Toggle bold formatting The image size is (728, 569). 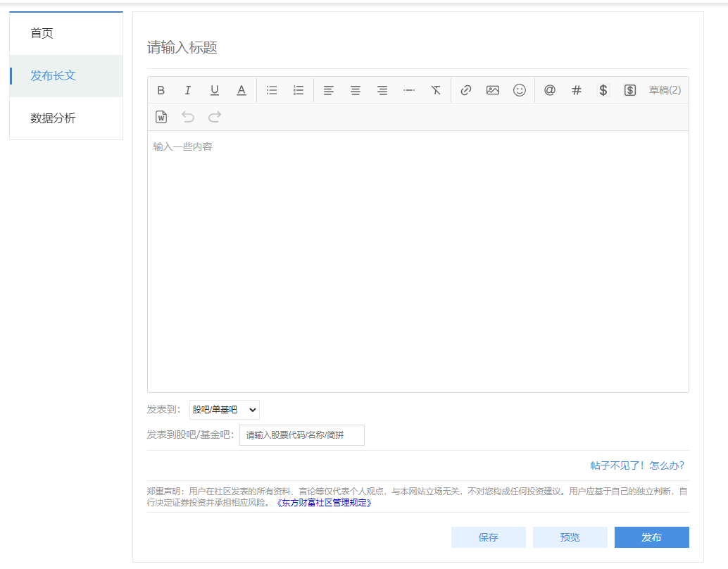point(161,90)
